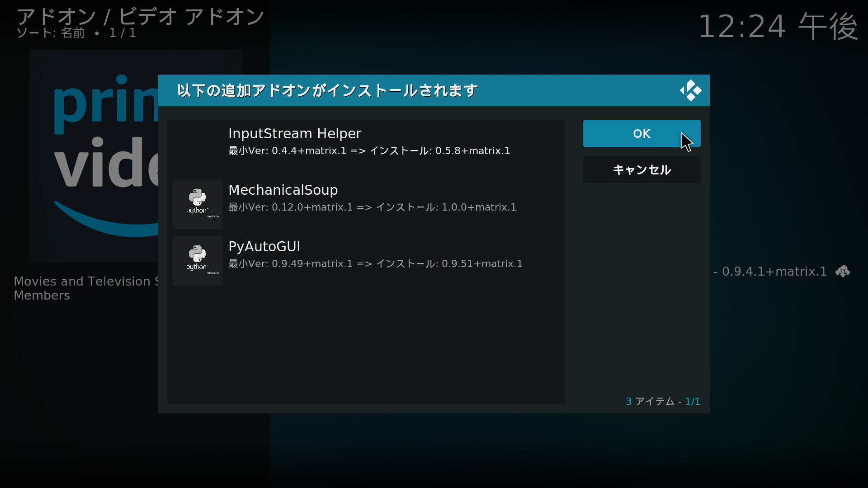
Task: Click the アドオン / ビデオ アドオン breadcrumb header
Action: [140, 17]
